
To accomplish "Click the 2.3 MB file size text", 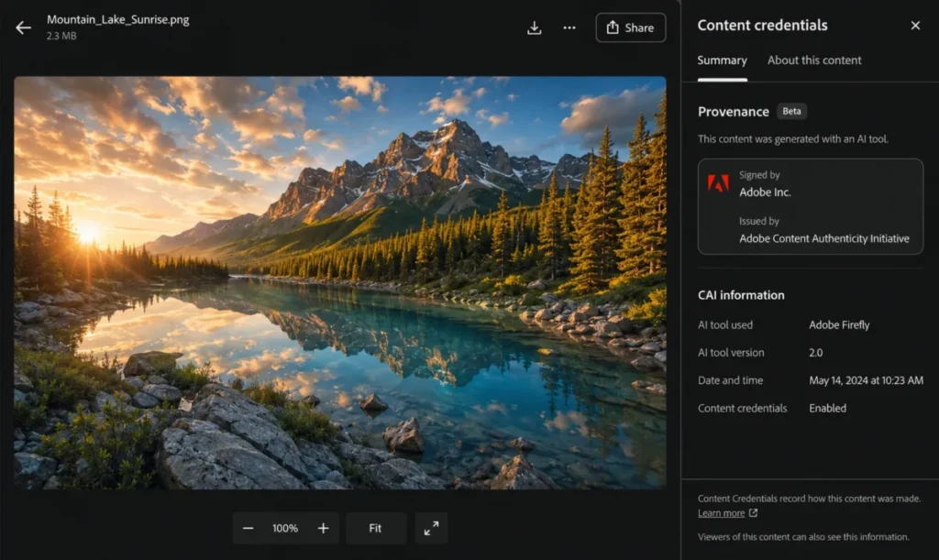I will (61, 36).
